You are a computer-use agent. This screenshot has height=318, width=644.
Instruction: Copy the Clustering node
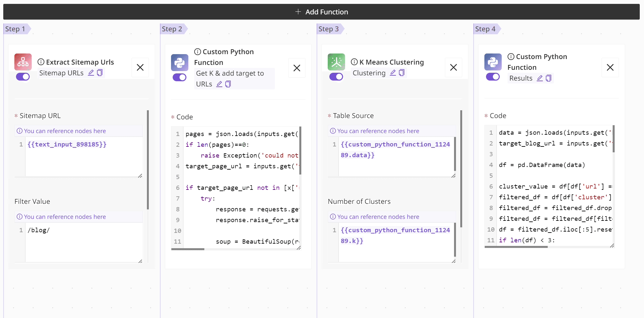402,73
